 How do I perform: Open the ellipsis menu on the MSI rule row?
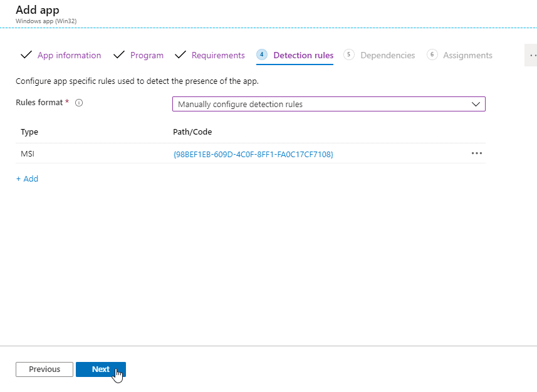(x=476, y=153)
